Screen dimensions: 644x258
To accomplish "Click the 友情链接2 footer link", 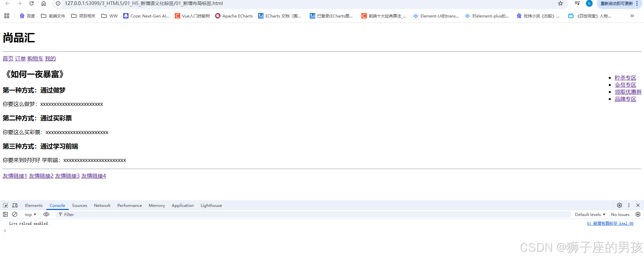I will [x=41, y=176].
